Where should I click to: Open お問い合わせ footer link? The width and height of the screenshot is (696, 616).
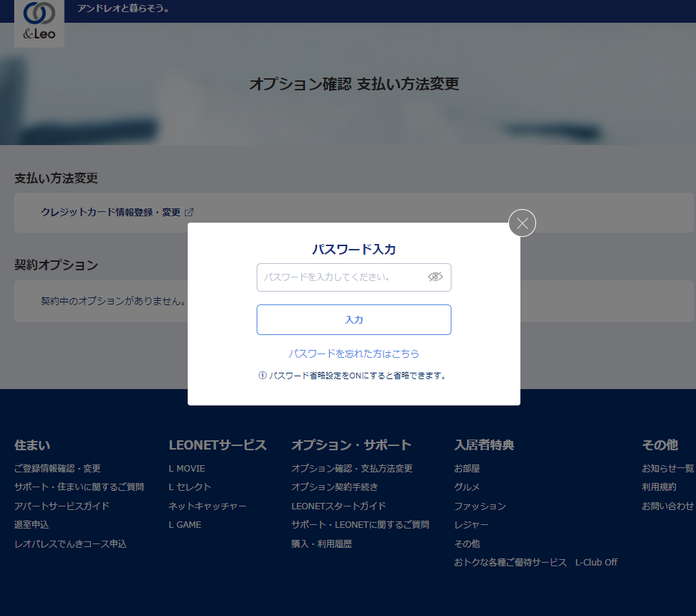(x=668, y=506)
